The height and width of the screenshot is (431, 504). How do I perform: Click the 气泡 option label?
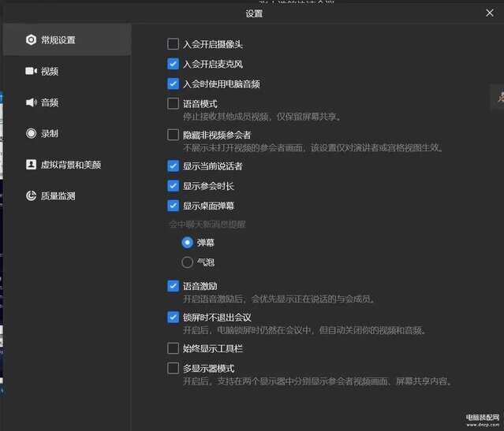coord(205,262)
